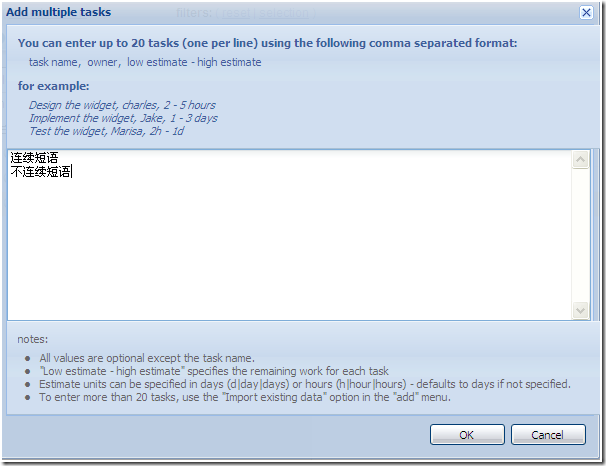The image size is (606, 466).
Task: Confirm the tasks with OK
Action: [467, 435]
